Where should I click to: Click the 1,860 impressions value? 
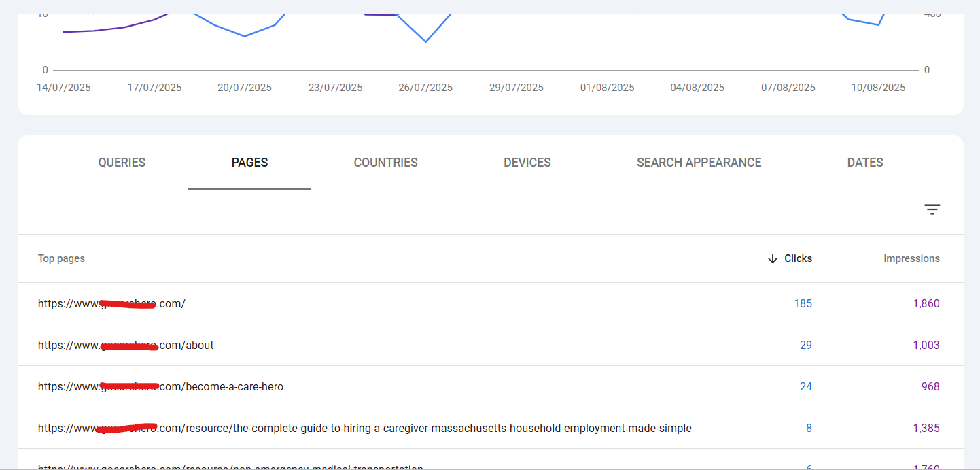pyautogui.click(x=926, y=304)
